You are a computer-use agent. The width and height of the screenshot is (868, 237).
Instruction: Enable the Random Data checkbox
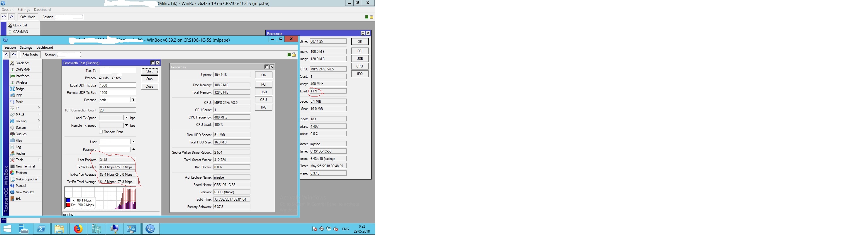(x=101, y=132)
